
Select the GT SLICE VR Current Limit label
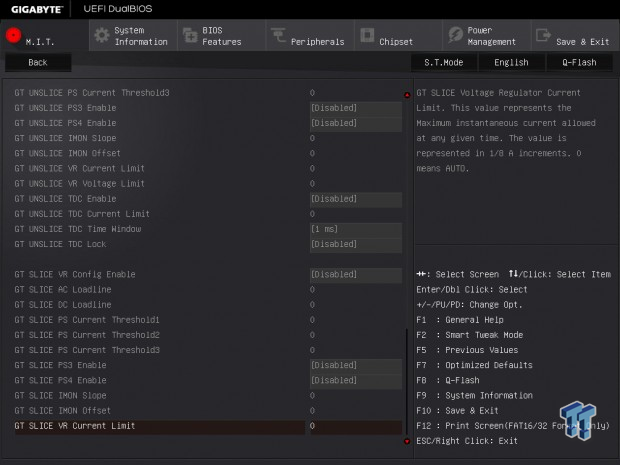click(75, 426)
